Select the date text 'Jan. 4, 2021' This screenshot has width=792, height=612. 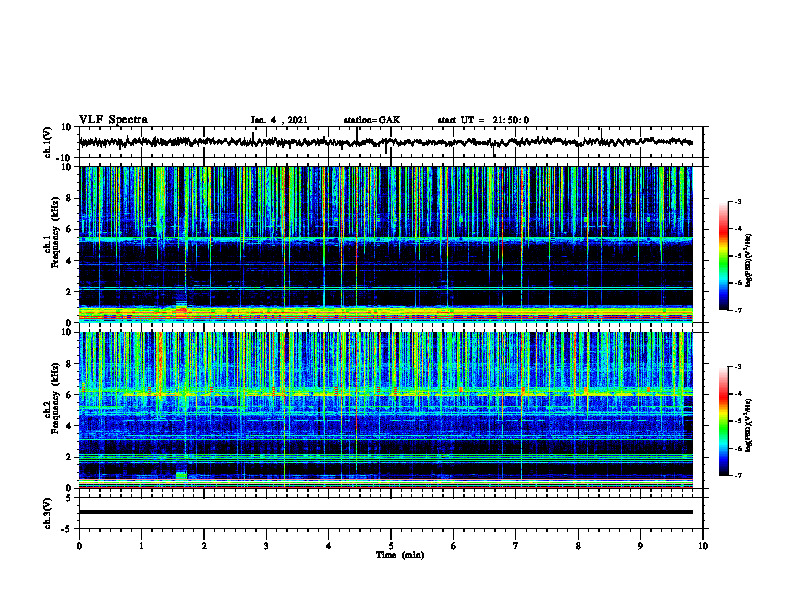pos(279,120)
